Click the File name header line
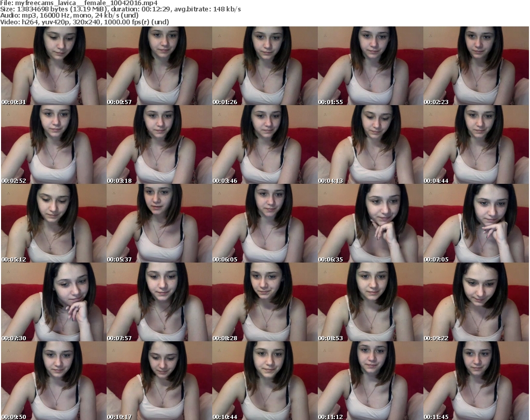This screenshot has width=530, height=420. coord(79,3)
